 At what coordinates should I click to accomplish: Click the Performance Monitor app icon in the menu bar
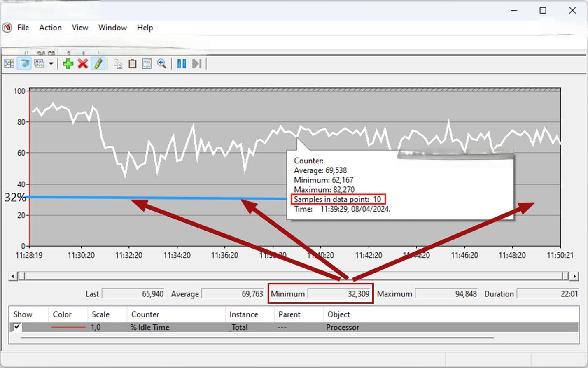(x=7, y=28)
